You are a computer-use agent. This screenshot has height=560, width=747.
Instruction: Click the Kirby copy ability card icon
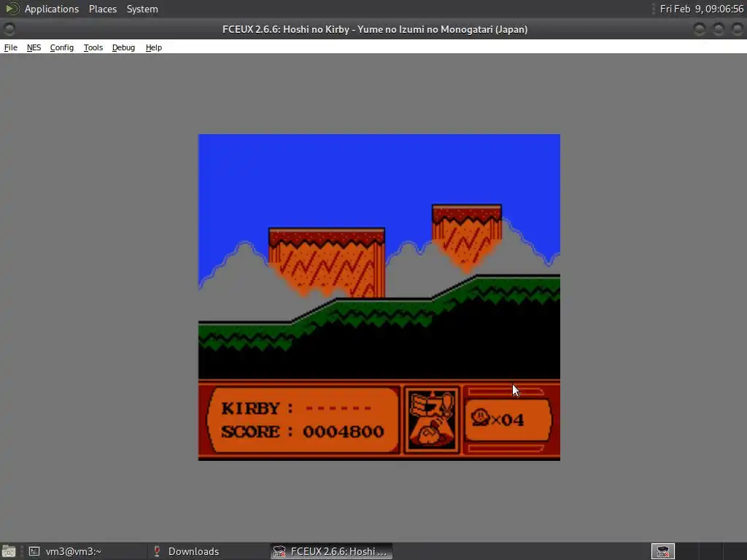432,419
